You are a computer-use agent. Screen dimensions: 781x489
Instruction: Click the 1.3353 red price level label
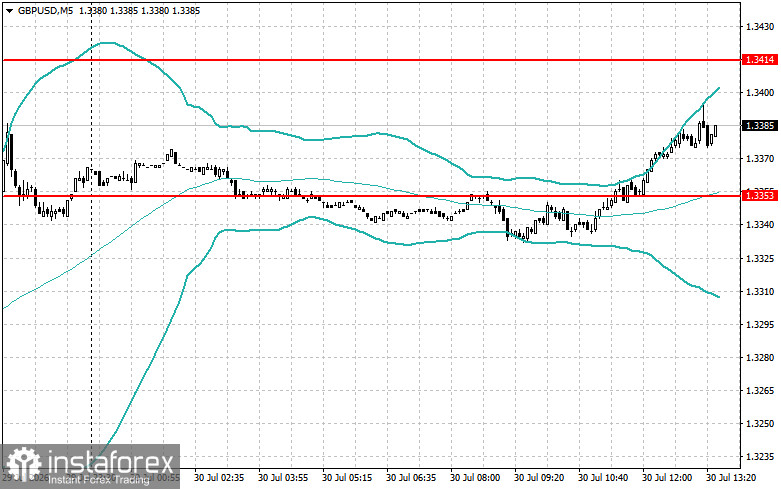pos(760,195)
